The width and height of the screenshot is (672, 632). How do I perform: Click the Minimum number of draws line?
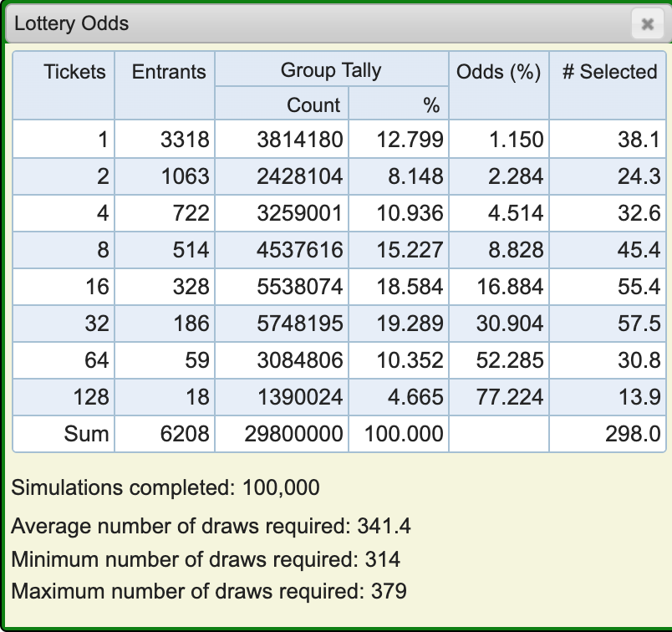click(x=206, y=559)
